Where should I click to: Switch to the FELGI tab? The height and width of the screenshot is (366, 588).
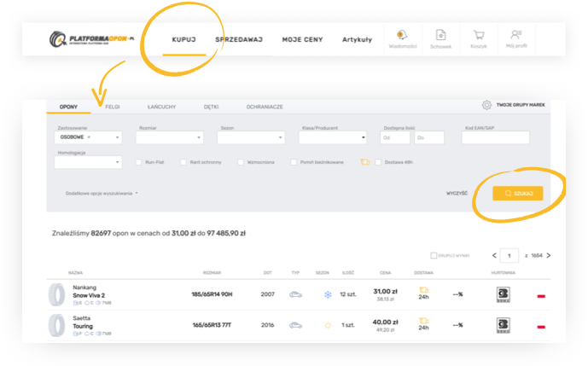click(112, 107)
